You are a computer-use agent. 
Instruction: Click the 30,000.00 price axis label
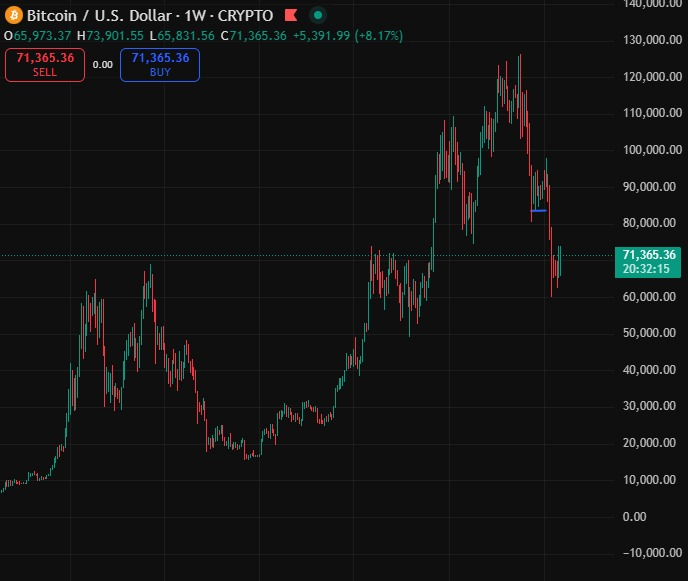pos(649,406)
